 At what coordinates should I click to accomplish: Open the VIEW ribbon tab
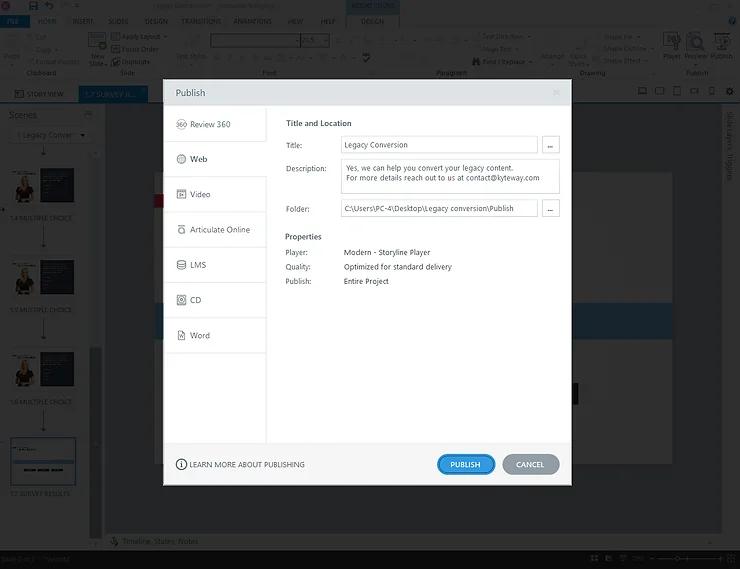(x=295, y=21)
